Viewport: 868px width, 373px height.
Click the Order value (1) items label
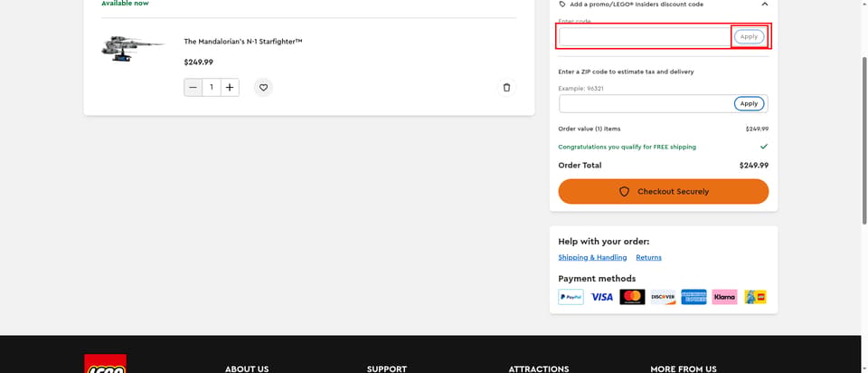pyautogui.click(x=590, y=129)
